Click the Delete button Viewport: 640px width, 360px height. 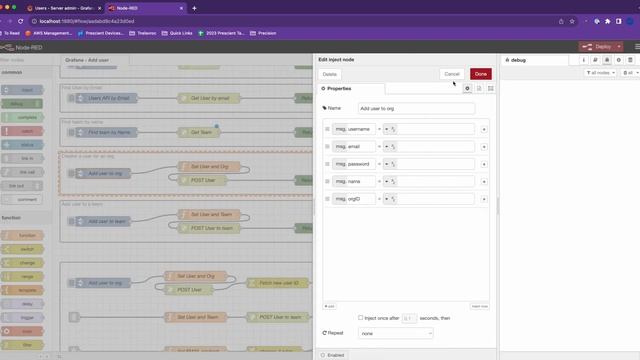pyautogui.click(x=330, y=74)
